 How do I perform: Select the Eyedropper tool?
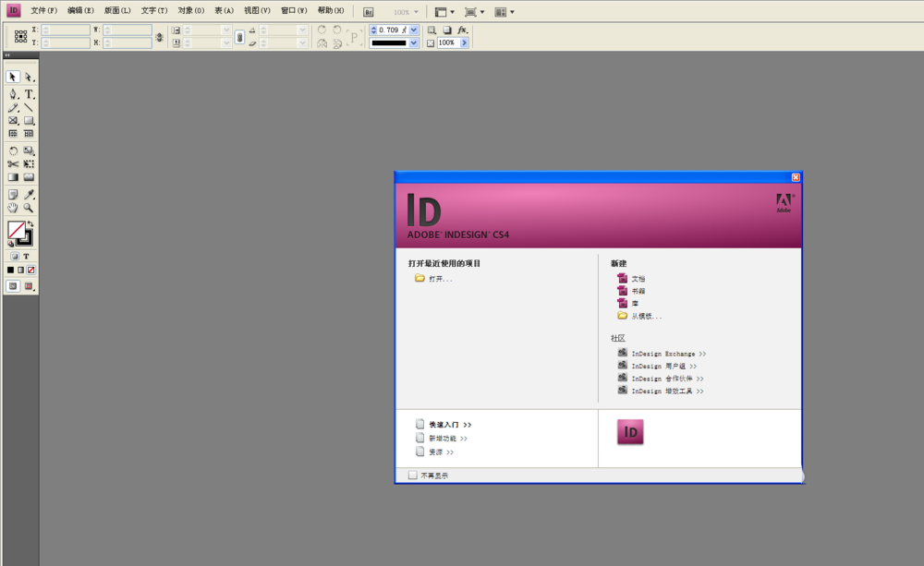click(x=29, y=194)
